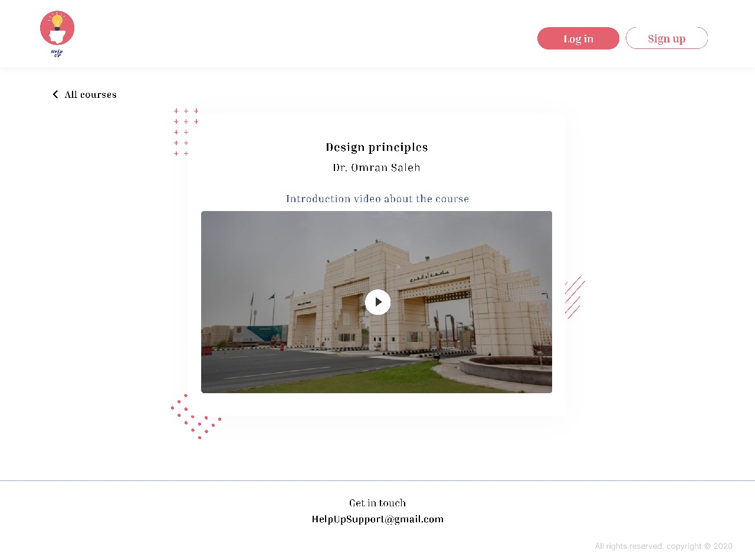
Task: Open the Sign up page
Action: click(x=667, y=38)
